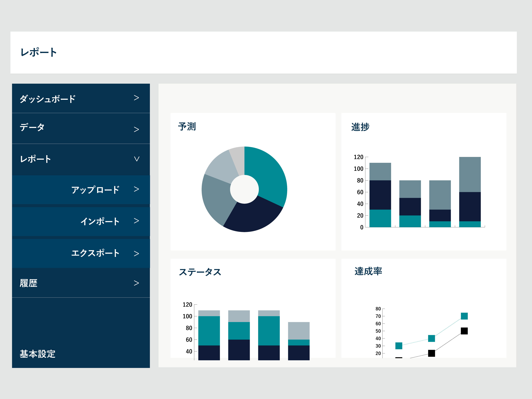532x399 pixels.
Task: Open the データ menu item
Action: 32,127
